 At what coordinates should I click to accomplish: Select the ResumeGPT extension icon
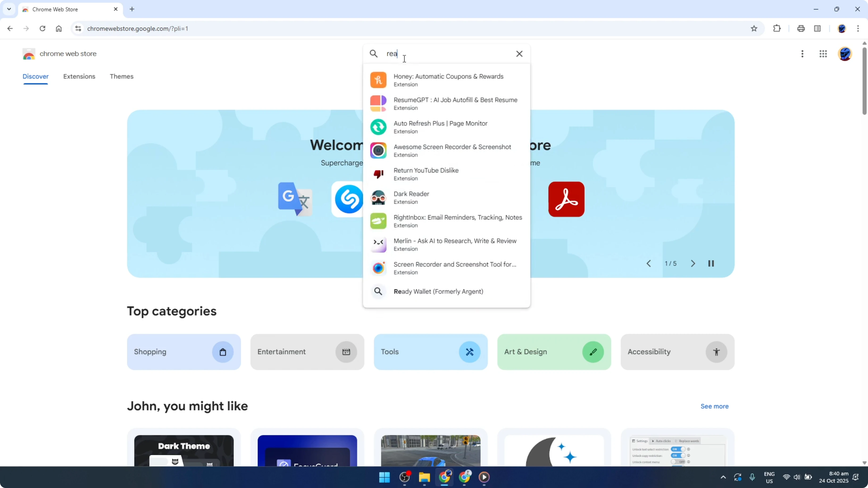(378, 103)
